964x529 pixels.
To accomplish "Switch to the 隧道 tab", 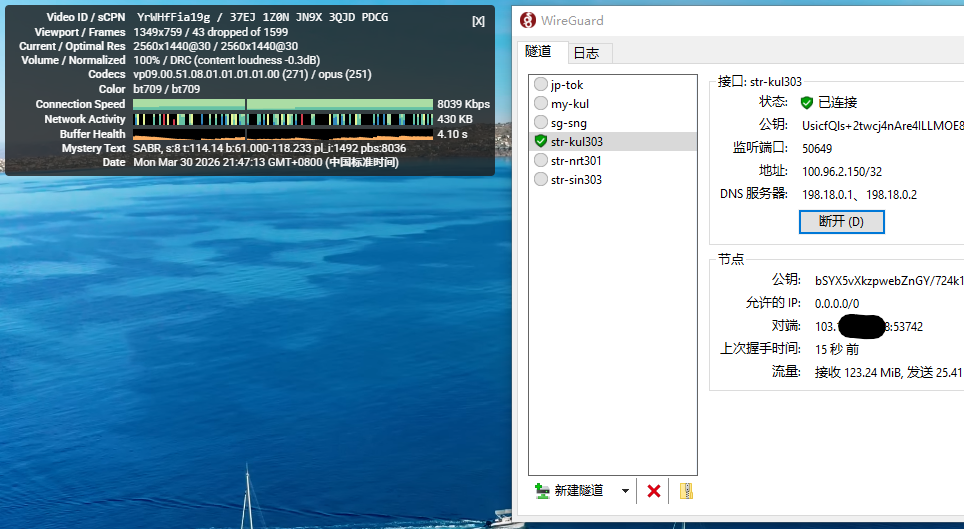I will point(539,52).
